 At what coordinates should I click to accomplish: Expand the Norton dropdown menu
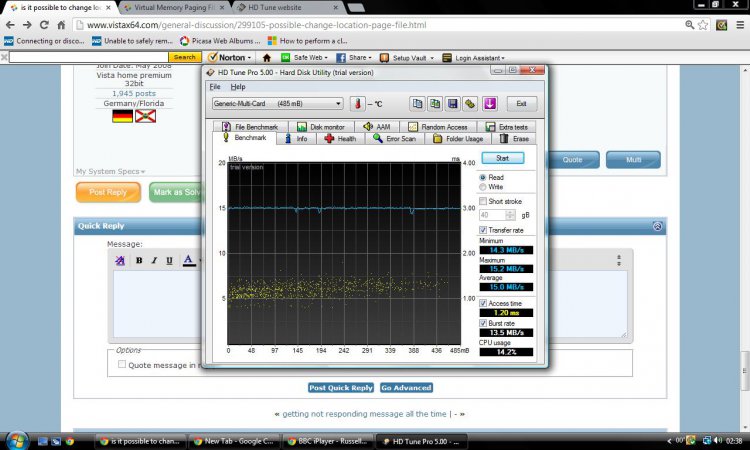coord(230,57)
